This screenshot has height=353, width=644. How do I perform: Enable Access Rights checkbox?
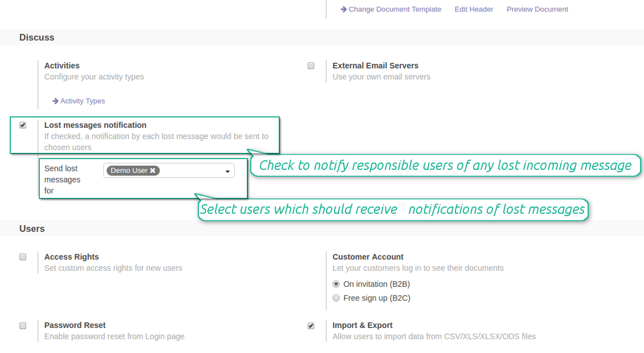click(23, 257)
